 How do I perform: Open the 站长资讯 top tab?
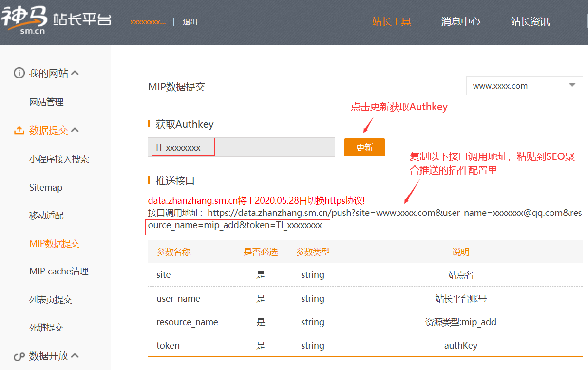click(x=531, y=21)
